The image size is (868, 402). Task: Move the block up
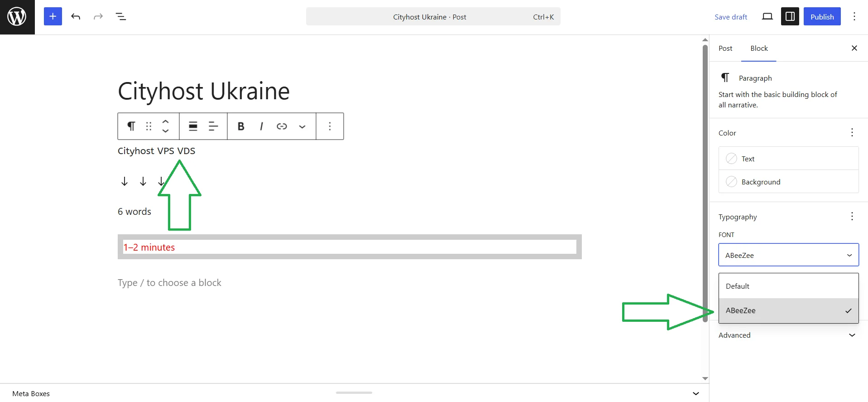166,121
